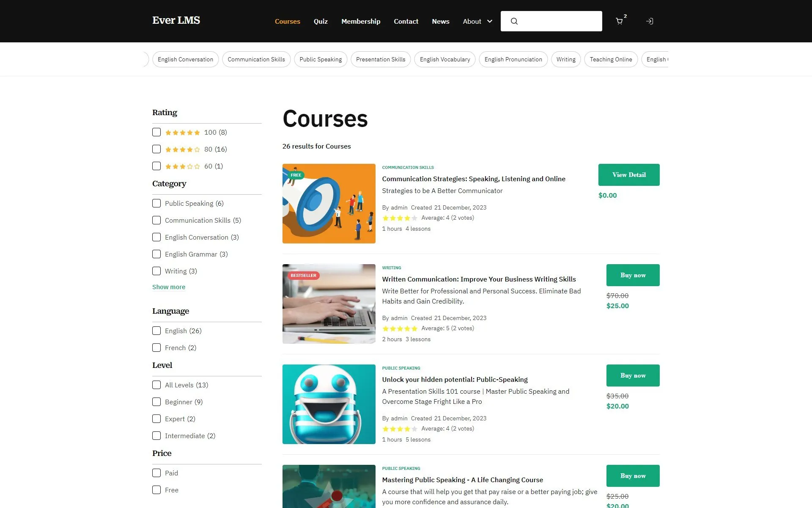812x508 pixels.
Task: Check the English Grammar (3) category
Action: [x=156, y=254]
